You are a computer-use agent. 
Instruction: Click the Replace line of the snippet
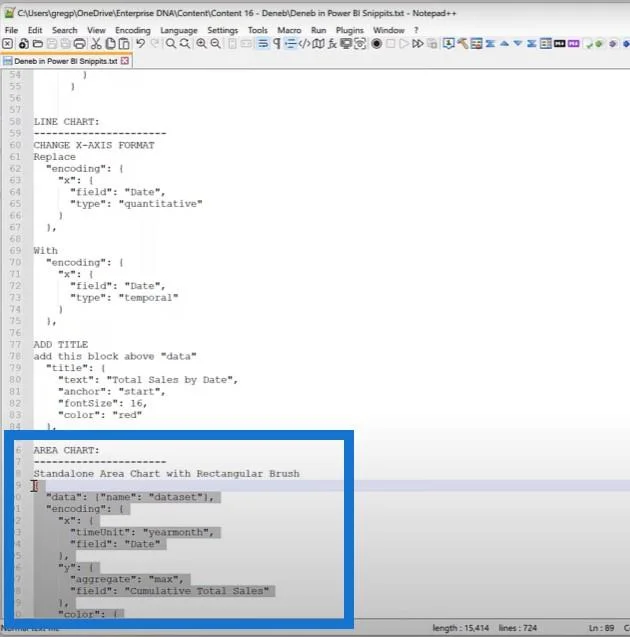(x=54, y=157)
